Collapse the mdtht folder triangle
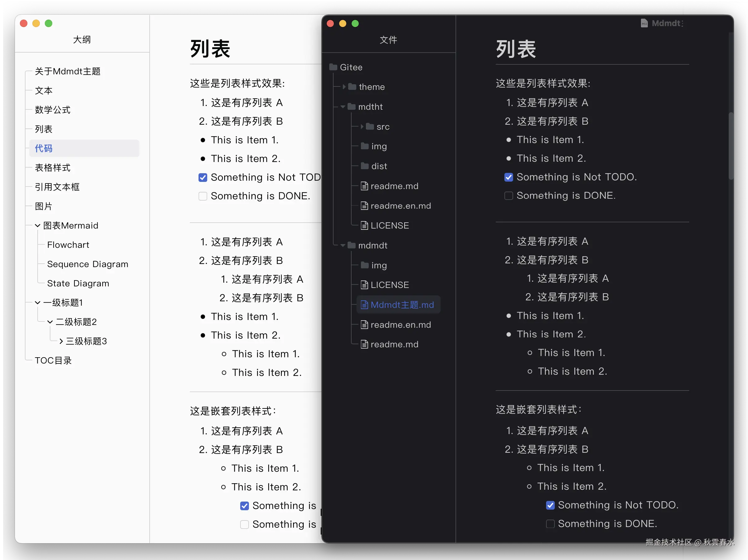Image resolution: width=748 pixels, height=560 pixels. [x=343, y=107]
